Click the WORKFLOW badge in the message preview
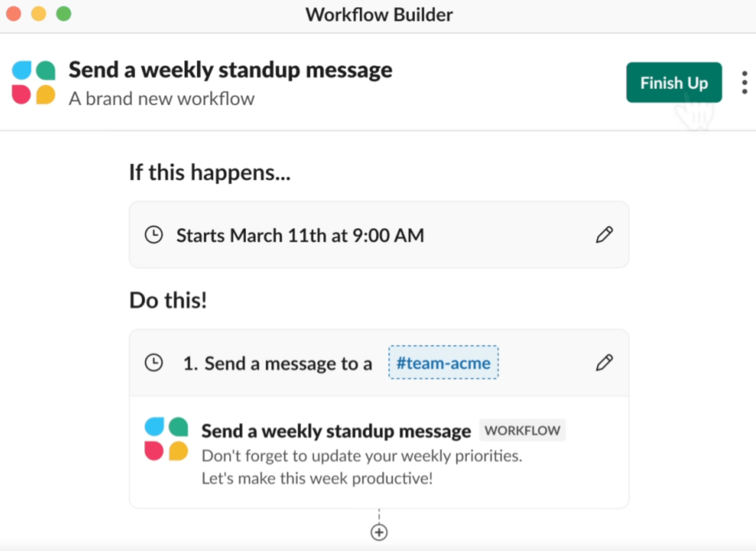This screenshot has height=551, width=756. point(522,430)
